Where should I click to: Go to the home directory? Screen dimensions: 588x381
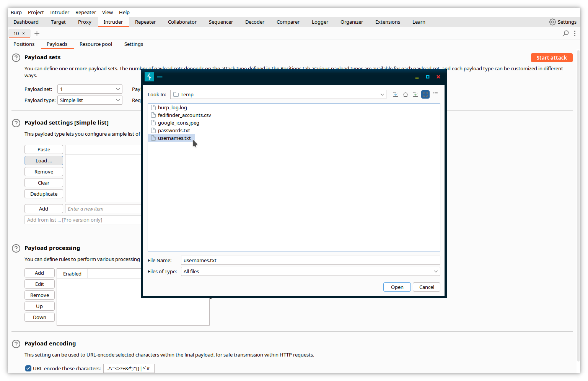click(405, 94)
